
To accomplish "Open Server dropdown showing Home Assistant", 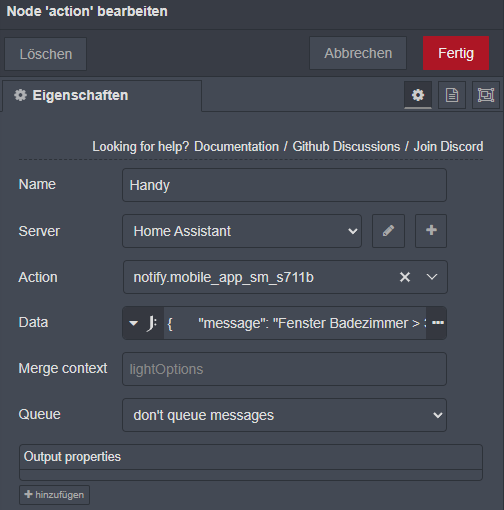I will click(x=242, y=231).
